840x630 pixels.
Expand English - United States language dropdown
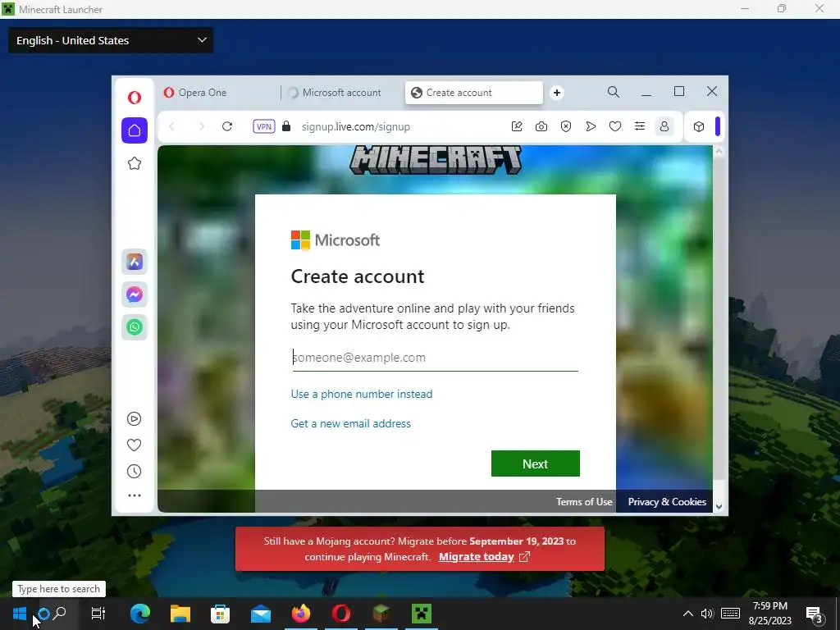pyautogui.click(x=111, y=40)
